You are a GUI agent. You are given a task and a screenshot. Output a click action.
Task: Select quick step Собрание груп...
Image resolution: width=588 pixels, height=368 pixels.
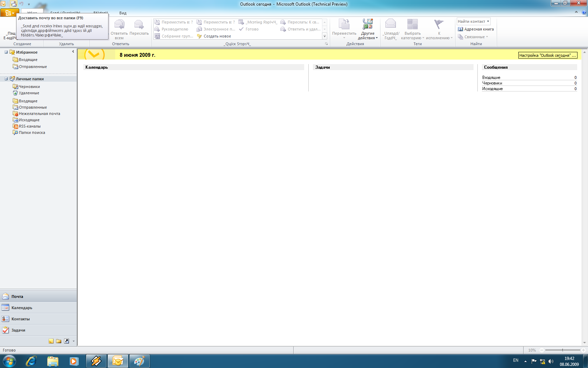[174, 36]
